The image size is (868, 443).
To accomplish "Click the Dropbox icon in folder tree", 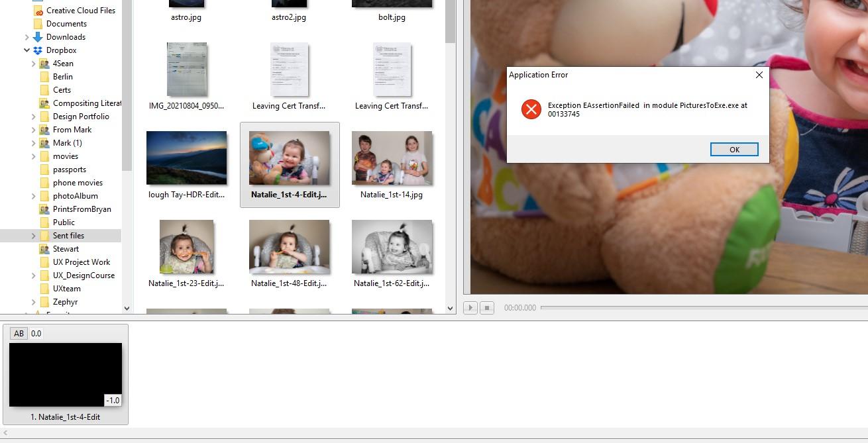I will coord(38,50).
